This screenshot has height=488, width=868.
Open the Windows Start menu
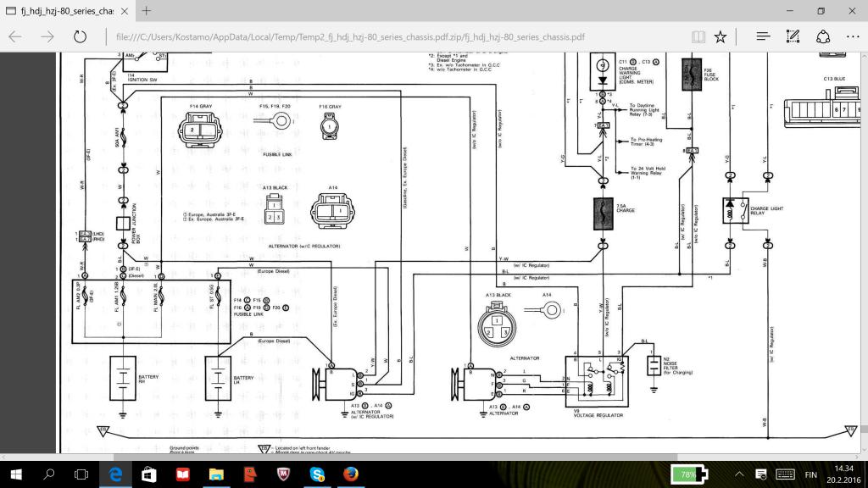tap(17, 474)
